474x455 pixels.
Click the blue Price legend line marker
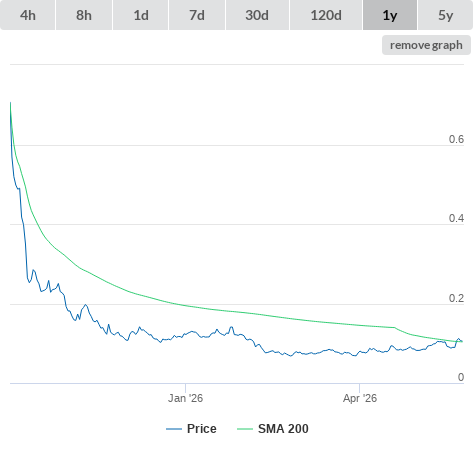pyautogui.click(x=174, y=429)
